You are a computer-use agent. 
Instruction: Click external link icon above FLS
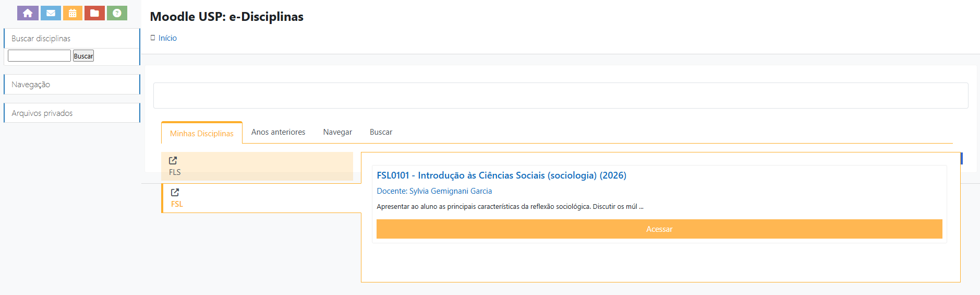(x=173, y=160)
